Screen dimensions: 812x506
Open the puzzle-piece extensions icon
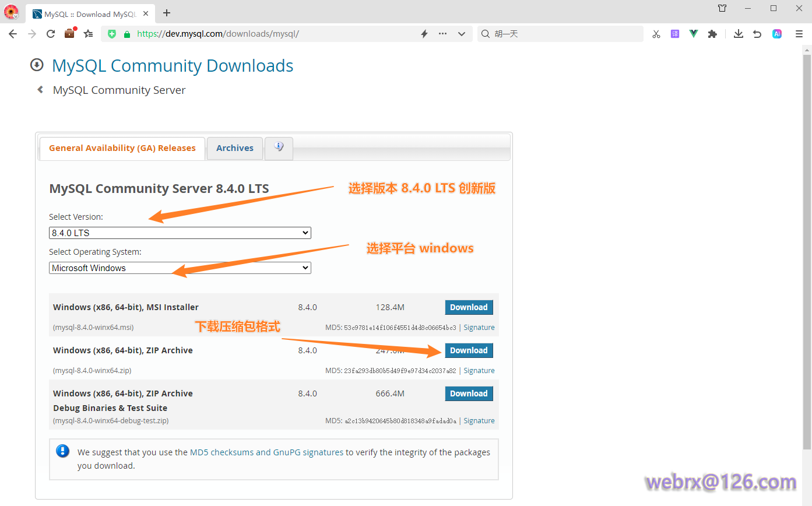click(x=712, y=34)
